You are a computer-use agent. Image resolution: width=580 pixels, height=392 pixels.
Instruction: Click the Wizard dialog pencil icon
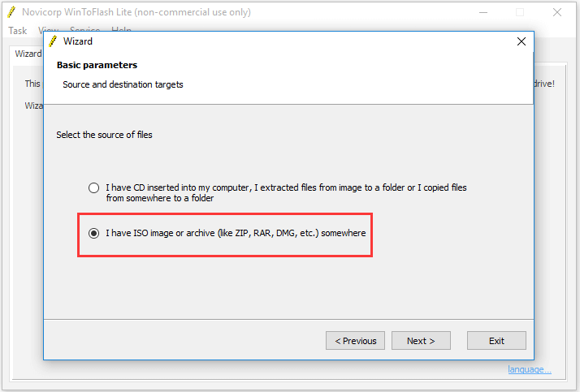pyautogui.click(x=54, y=41)
